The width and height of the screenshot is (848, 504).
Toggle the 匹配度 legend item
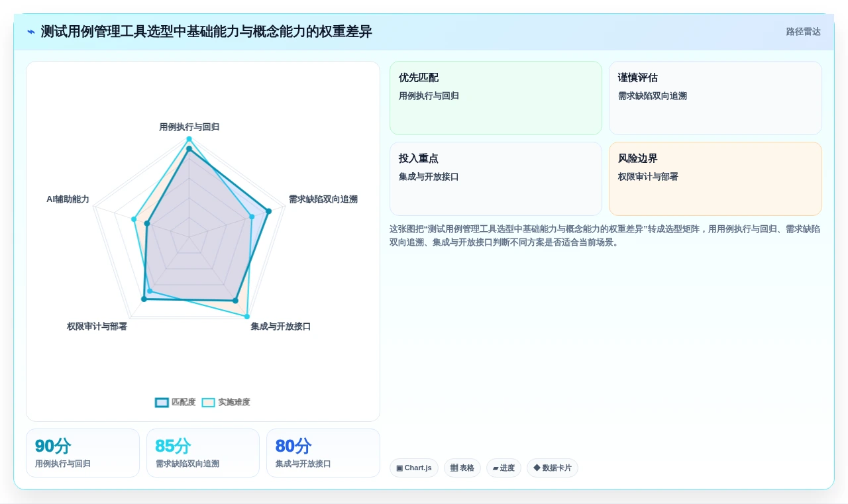[x=176, y=402]
